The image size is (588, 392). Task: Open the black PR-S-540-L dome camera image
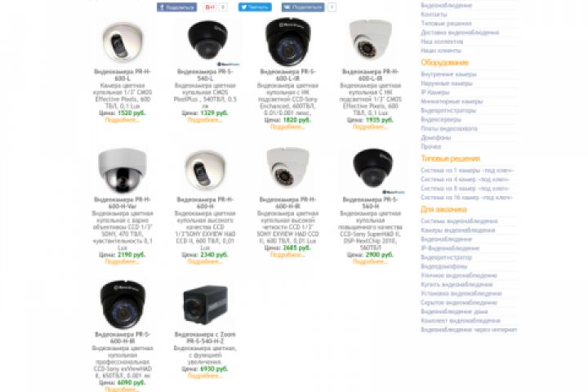pos(208,41)
